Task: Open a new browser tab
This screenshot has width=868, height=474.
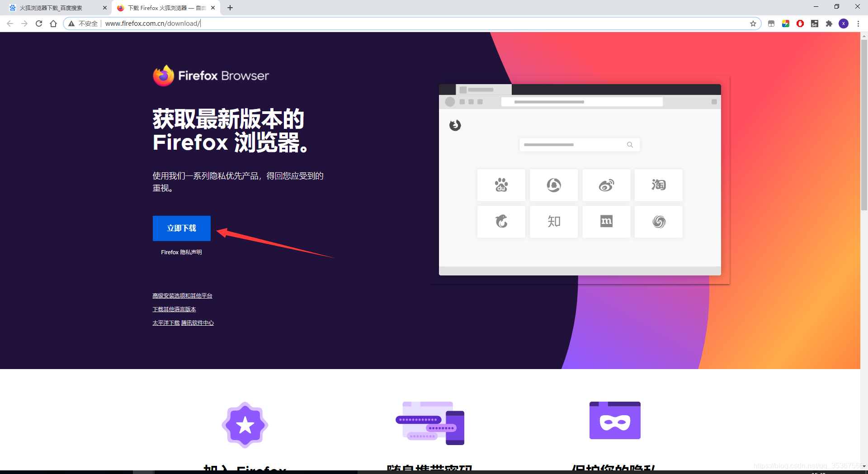Action: (x=230, y=8)
